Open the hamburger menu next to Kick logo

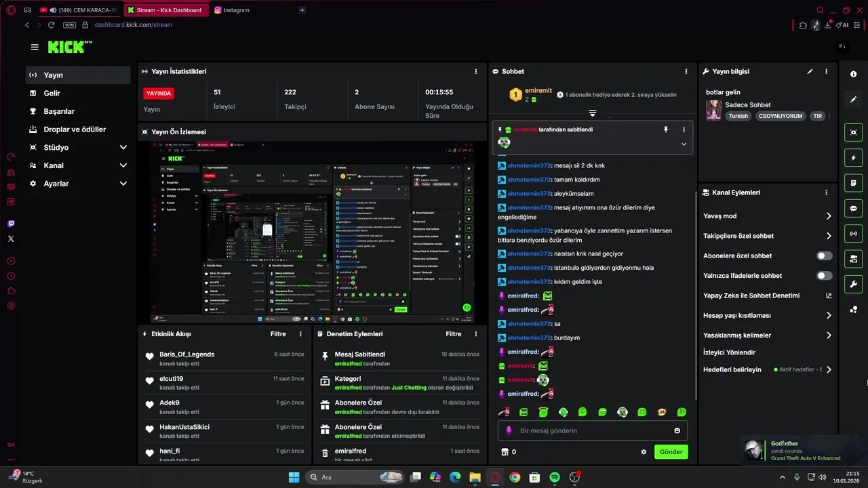35,47
